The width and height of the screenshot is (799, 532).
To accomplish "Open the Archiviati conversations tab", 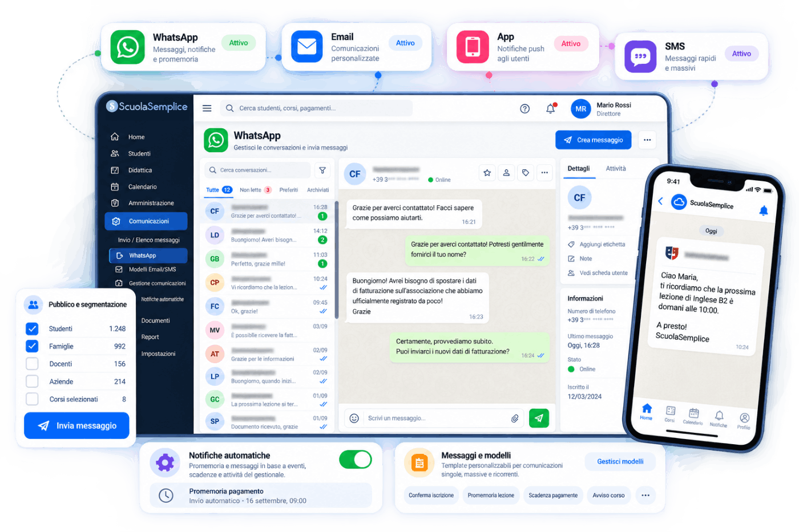I will coord(318,190).
